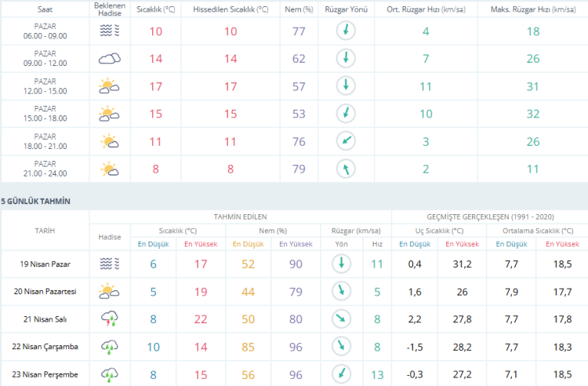
Task: Click the fog icon for 19 Nisan Pazar
Action: coord(109,264)
